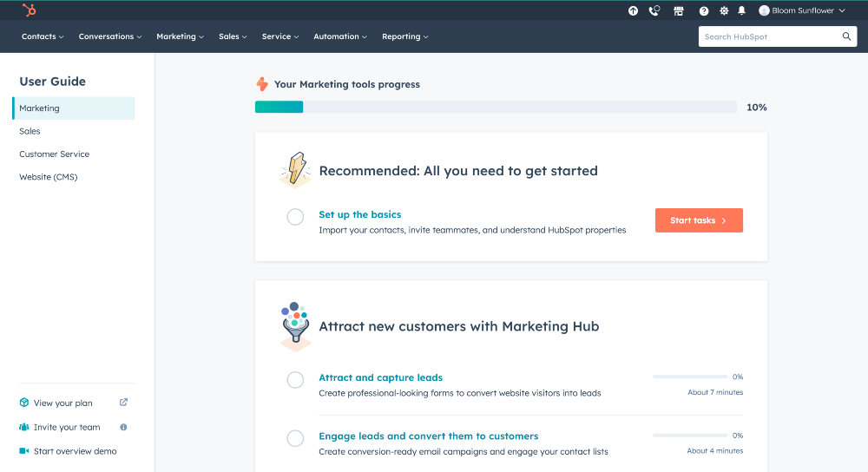Click the Invite your team info icon
The height and width of the screenshot is (472, 868).
(123, 427)
